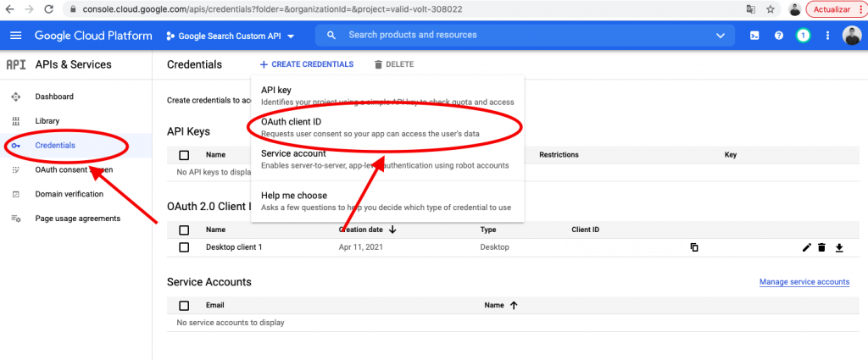
Task: Click the Key column header
Action: [730, 155]
